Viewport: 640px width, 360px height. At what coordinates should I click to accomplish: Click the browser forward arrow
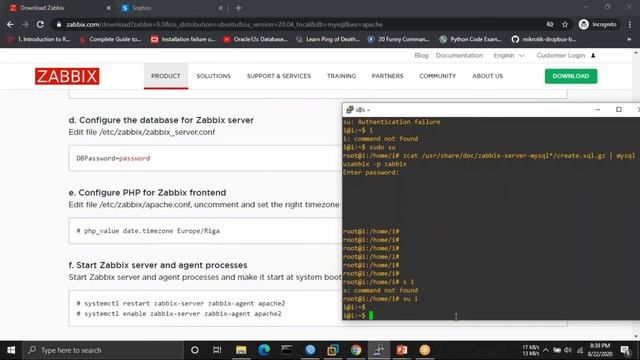[25, 24]
